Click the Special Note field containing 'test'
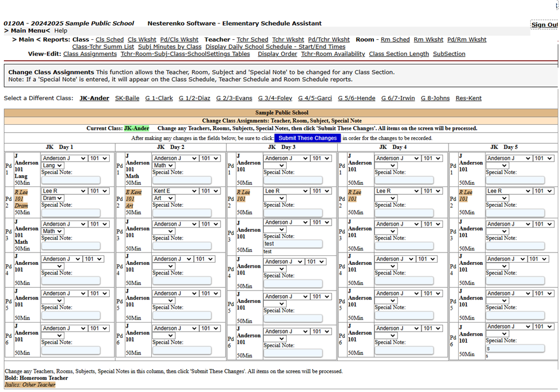 [x=293, y=244]
